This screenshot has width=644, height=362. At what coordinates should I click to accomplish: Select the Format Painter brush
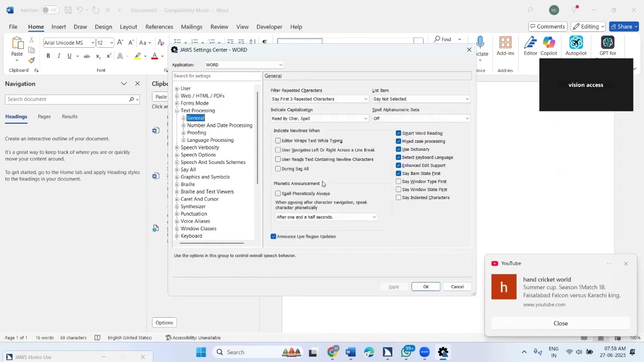coord(32,61)
